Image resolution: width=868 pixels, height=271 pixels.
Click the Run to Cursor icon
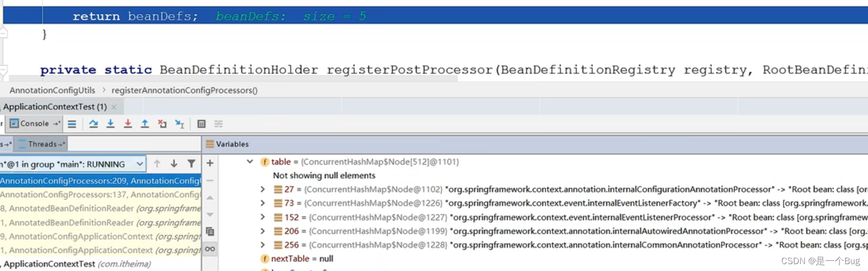[179, 124]
